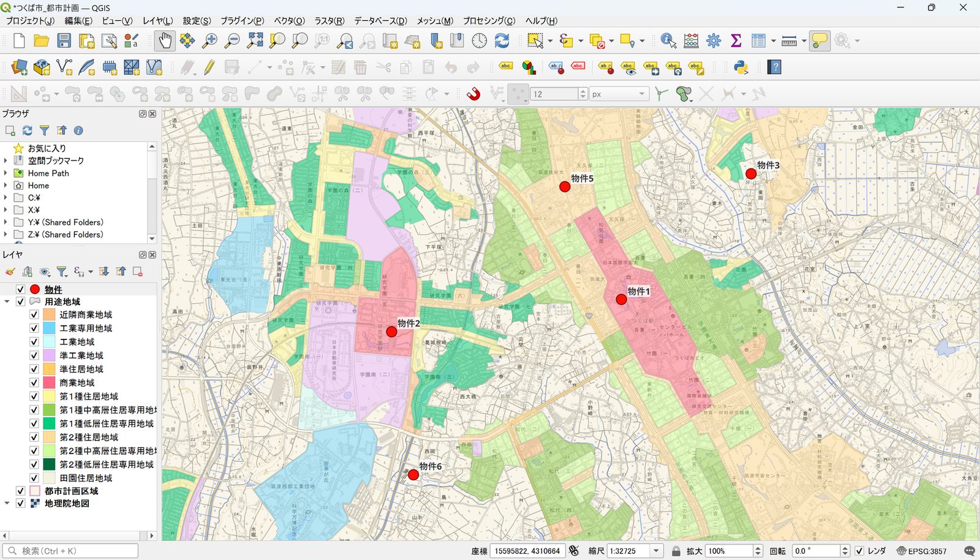Click the Zoom In magnifier tool
This screenshot has height=560, width=980.
[x=209, y=40]
